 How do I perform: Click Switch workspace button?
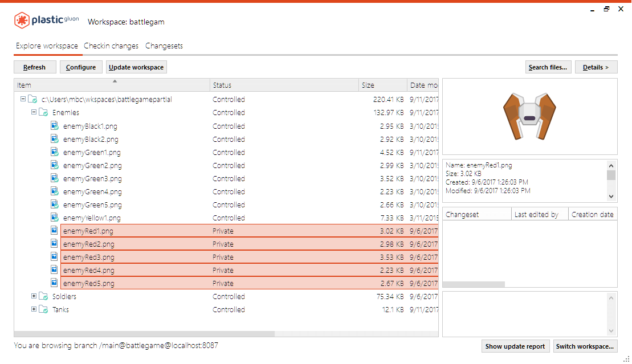[585, 346]
